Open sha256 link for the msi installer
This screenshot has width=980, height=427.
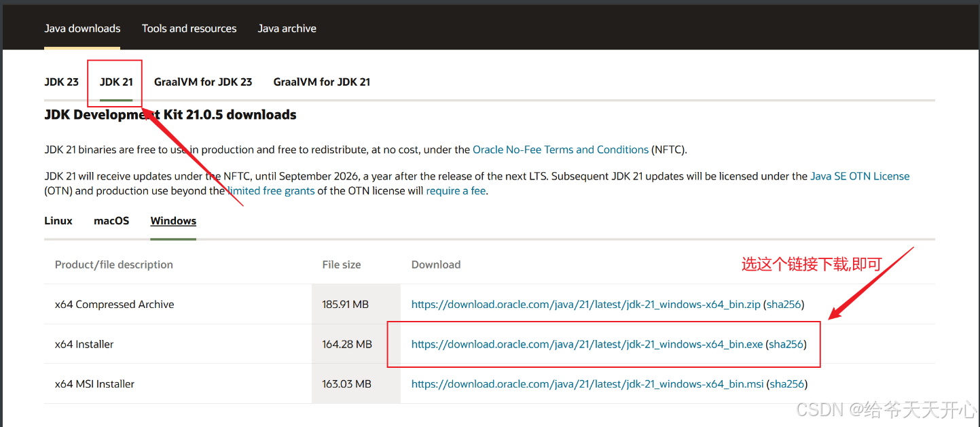[787, 384]
